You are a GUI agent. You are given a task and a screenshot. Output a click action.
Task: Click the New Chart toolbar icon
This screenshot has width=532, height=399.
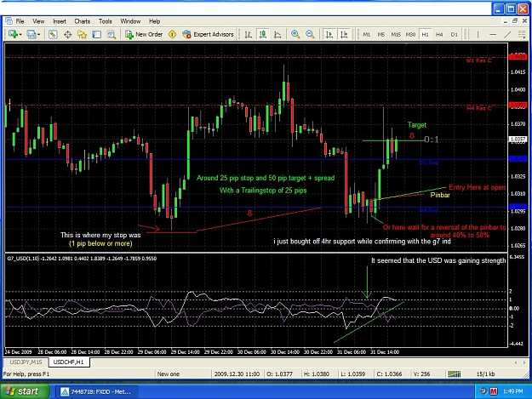pyautogui.click(x=13, y=34)
